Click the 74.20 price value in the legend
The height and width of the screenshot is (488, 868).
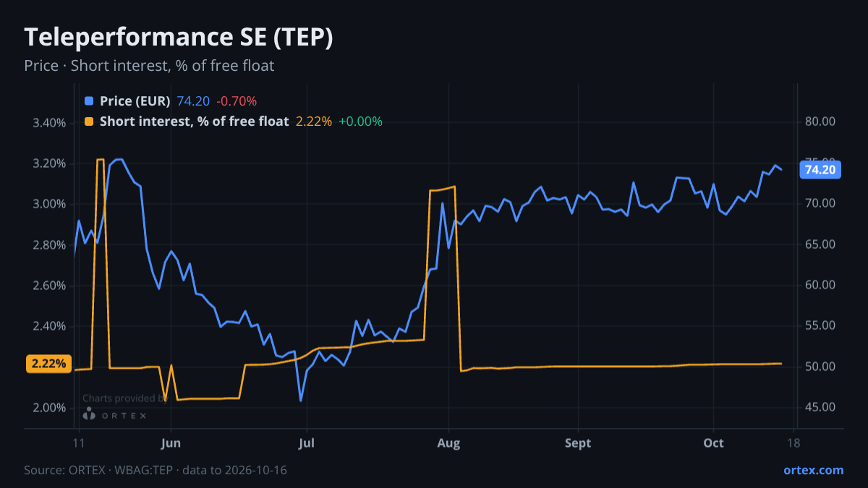194,100
